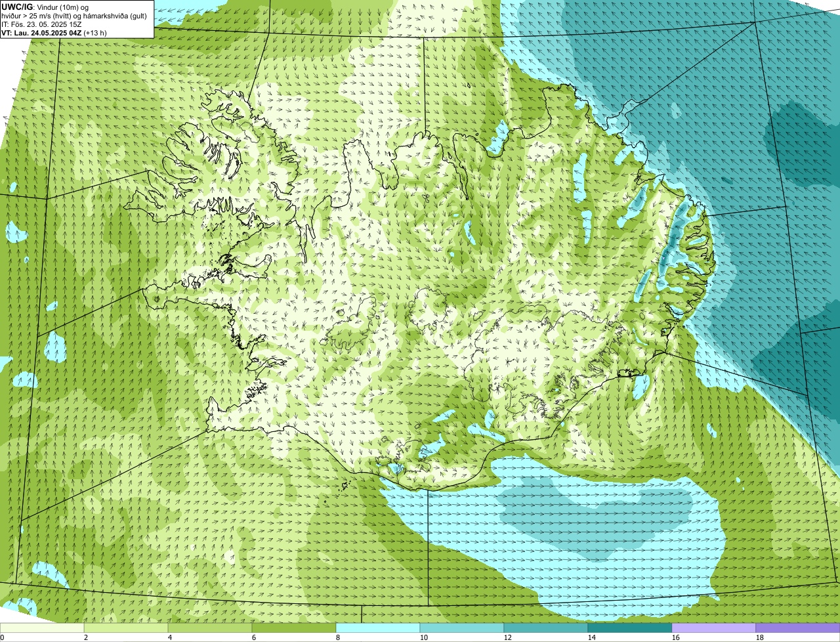
Task: Click the 12–14 m/s teal legend swatch
Action: (x=546, y=628)
